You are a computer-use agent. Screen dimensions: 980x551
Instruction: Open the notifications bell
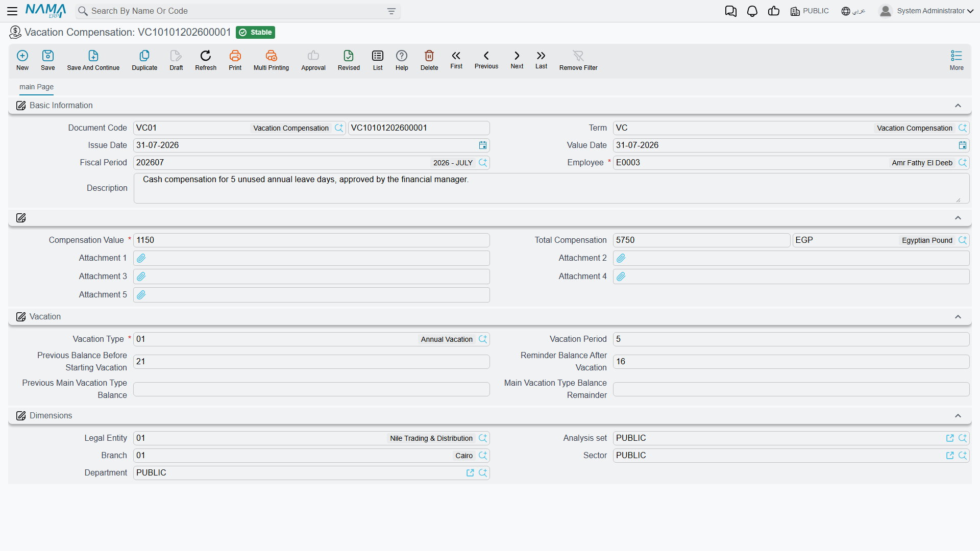pyautogui.click(x=752, y=11)
